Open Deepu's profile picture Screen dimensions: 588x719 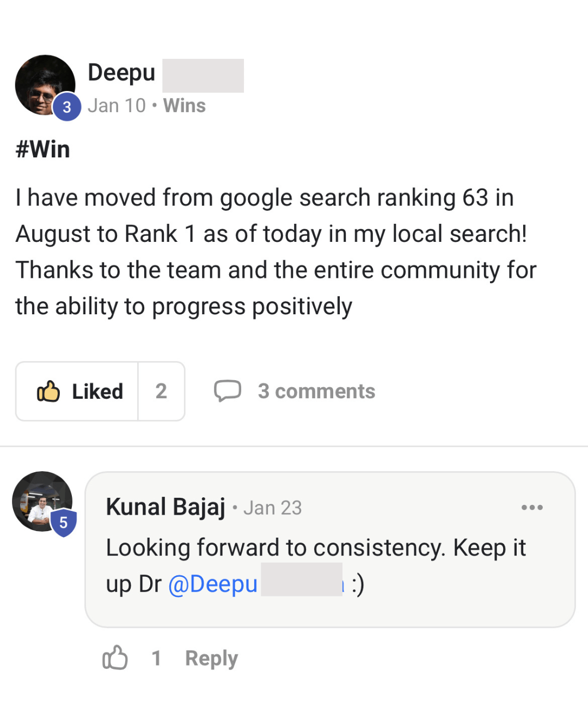point(42,83)
